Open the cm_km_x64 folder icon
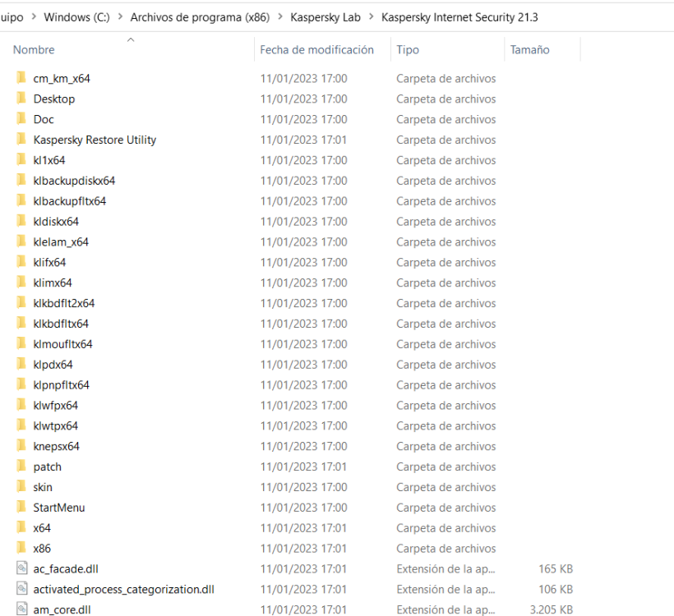674x616 pixels. click(21, 78)
